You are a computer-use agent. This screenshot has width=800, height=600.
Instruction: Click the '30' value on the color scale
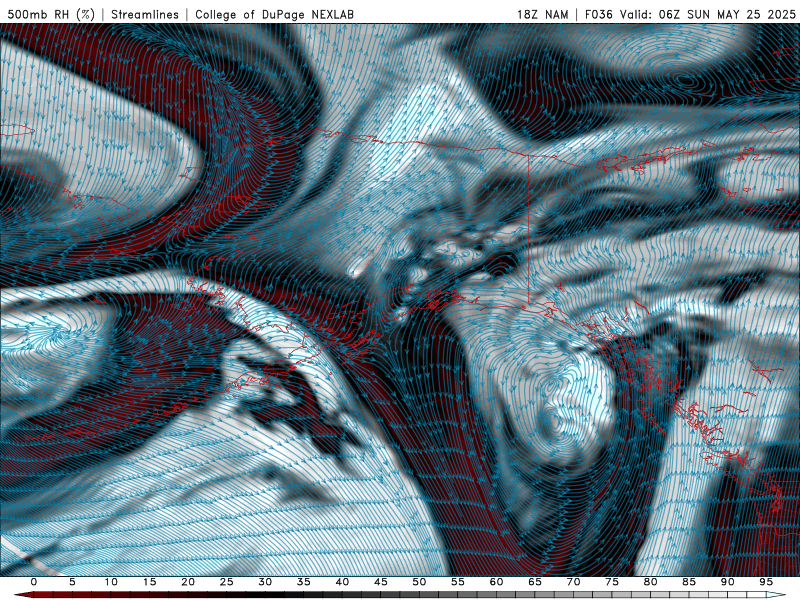click(x=265, y=582)
